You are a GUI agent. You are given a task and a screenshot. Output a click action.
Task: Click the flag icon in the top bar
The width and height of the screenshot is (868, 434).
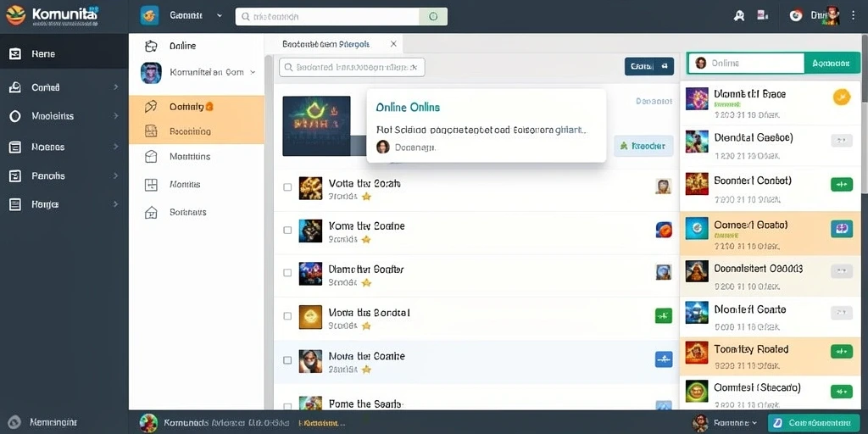tap(762, 15)
